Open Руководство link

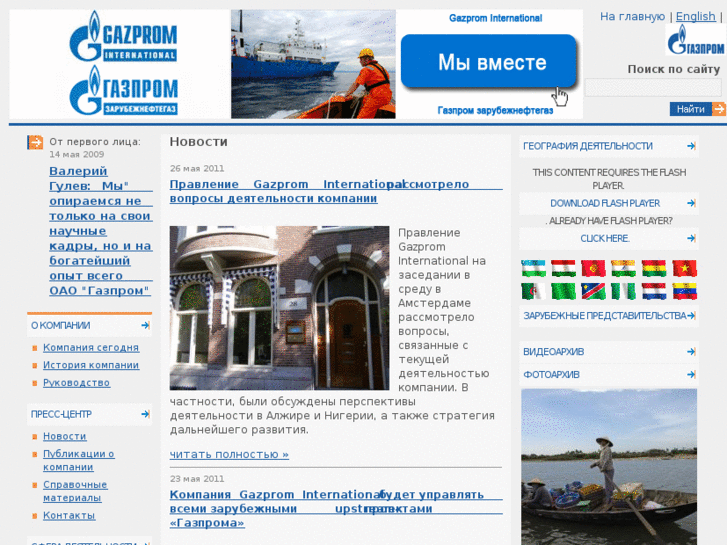(77, 383)
